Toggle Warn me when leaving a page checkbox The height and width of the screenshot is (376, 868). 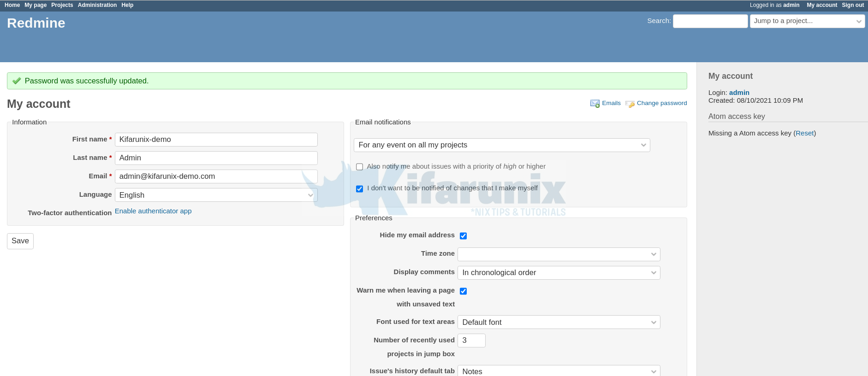click(x=464, y=291)
